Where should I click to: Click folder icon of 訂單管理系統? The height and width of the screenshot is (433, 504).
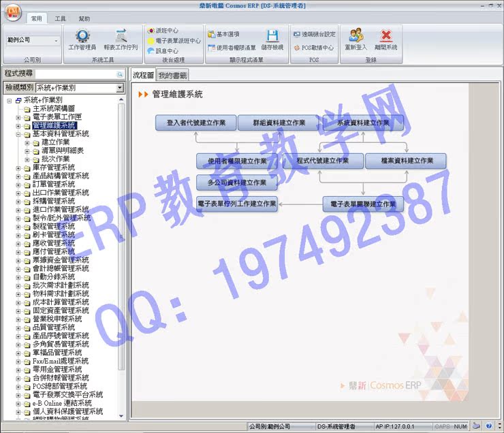pyautogui.click(x=27, y=185)
